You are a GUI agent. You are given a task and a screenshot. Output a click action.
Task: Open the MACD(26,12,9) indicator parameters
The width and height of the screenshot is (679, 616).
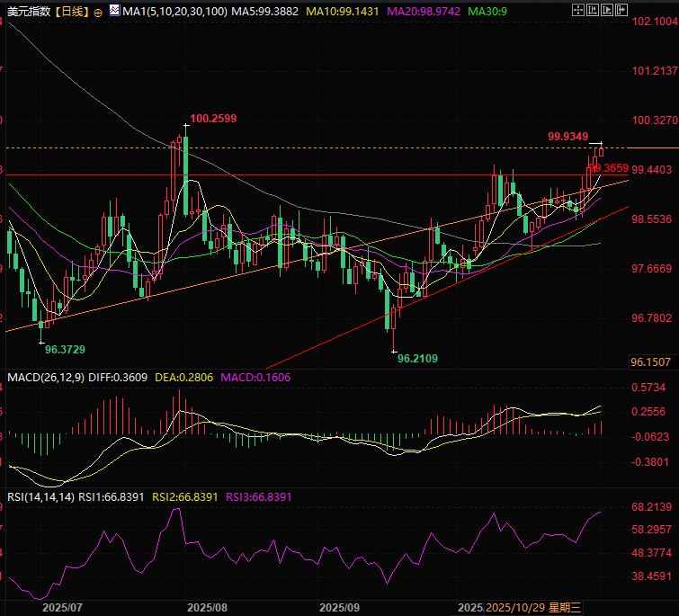pyautogui.click(x=45, y=376)
